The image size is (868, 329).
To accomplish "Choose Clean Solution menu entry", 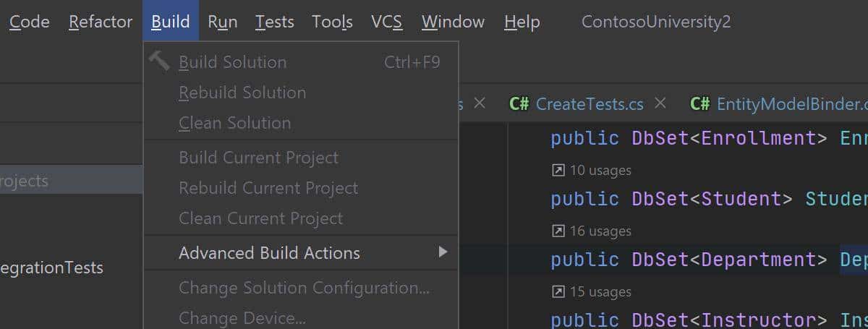I will coord(235,123).
